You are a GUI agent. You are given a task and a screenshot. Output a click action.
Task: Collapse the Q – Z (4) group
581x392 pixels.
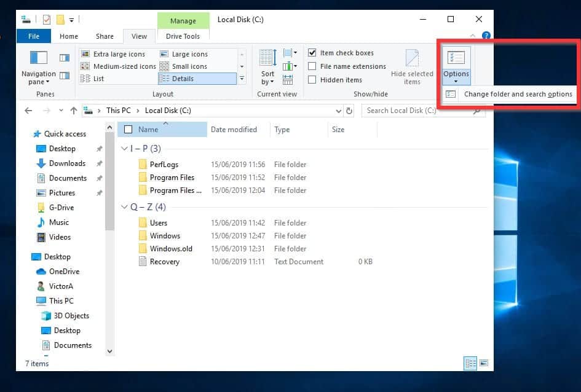tap(124, 207)
